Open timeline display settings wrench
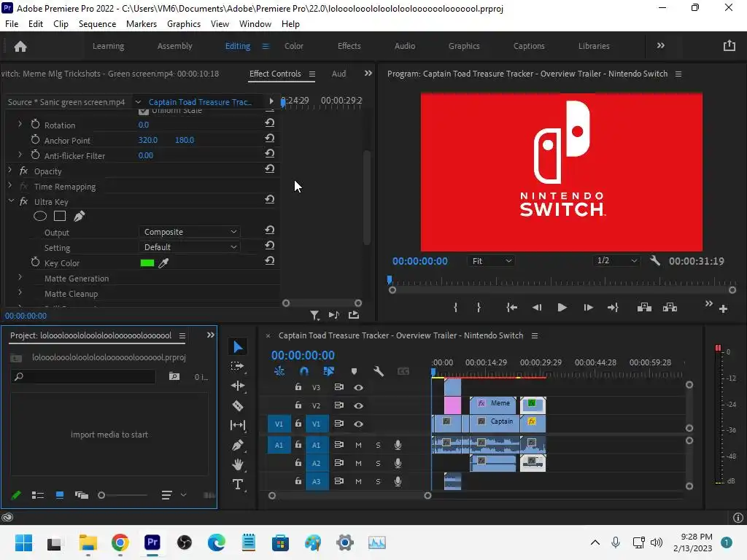This screenshot has height=560, width=747. [379, 371]
